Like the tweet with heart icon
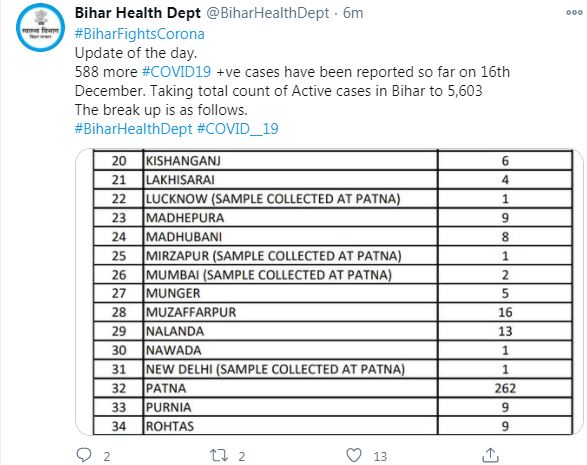Image resolution: width=587 pixels, height=465 pixels. coord(354,455)
